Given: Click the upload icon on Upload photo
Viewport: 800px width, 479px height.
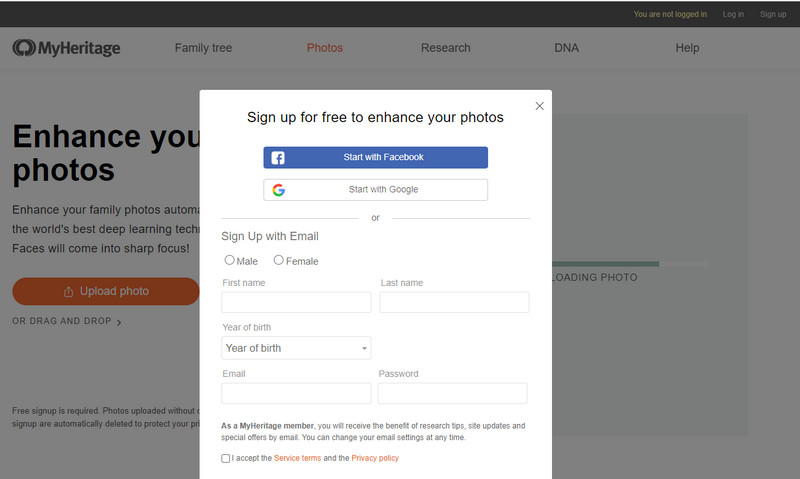Looking at the screenshot, I should pyautogui.click(x=69, y=292).
